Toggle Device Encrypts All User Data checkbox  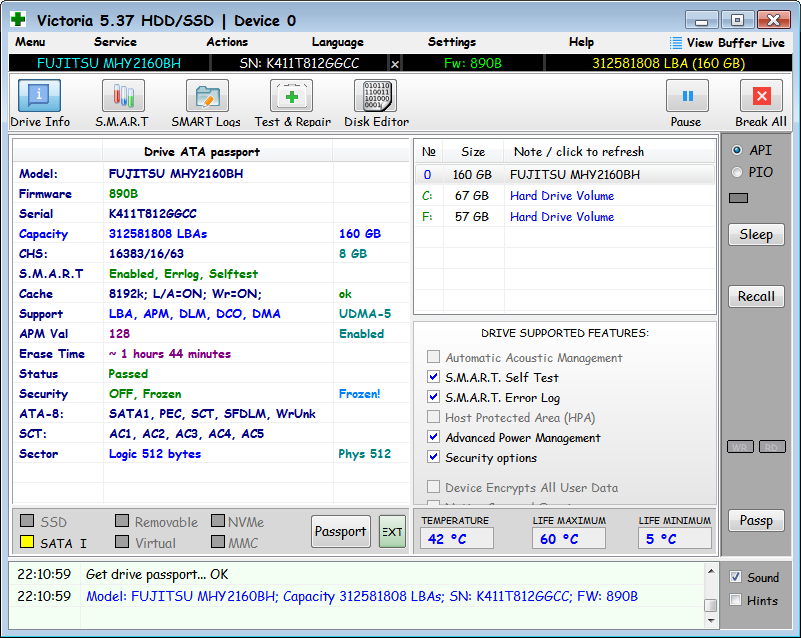coord(433,486)
